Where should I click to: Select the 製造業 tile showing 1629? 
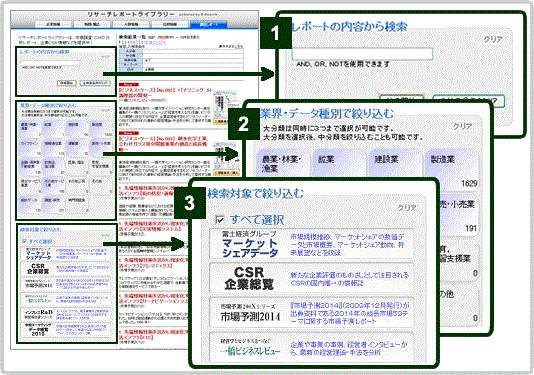(x=452, y=169)
